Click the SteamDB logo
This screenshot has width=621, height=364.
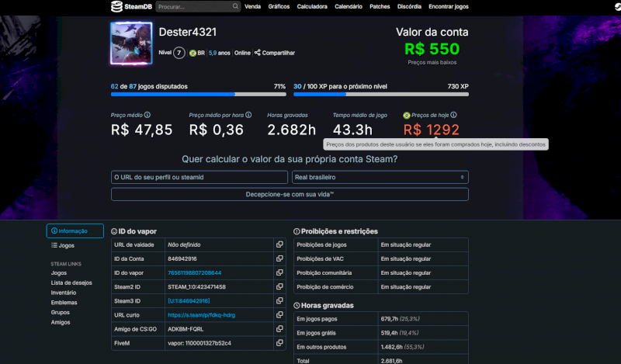131,6
